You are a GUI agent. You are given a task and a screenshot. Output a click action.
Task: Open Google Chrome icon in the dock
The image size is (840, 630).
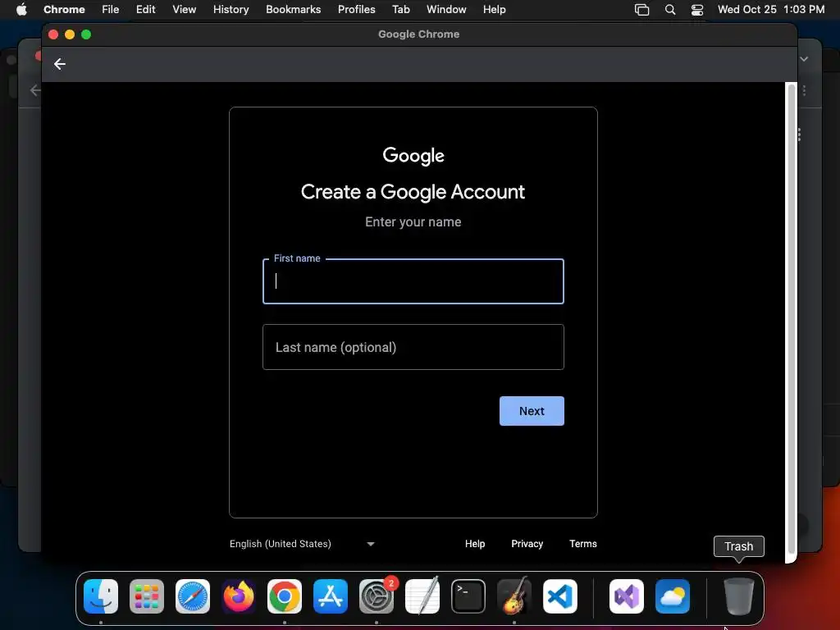point(285,596)
